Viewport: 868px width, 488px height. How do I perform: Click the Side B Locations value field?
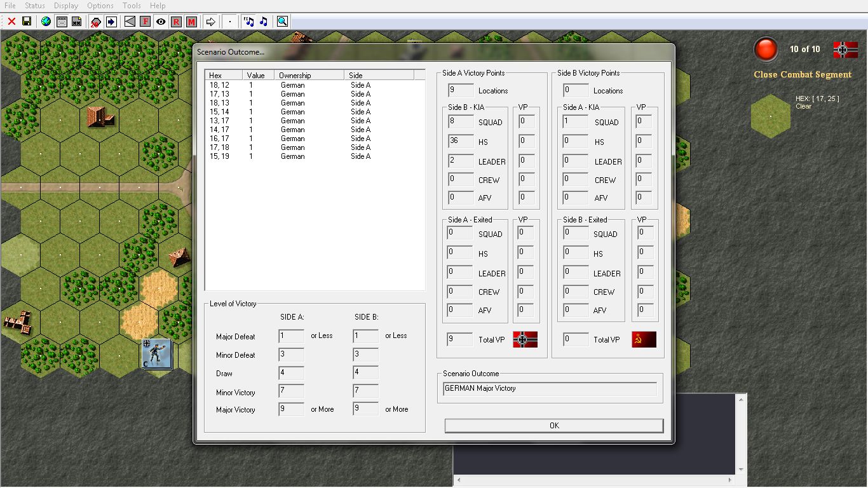(576, 91)
